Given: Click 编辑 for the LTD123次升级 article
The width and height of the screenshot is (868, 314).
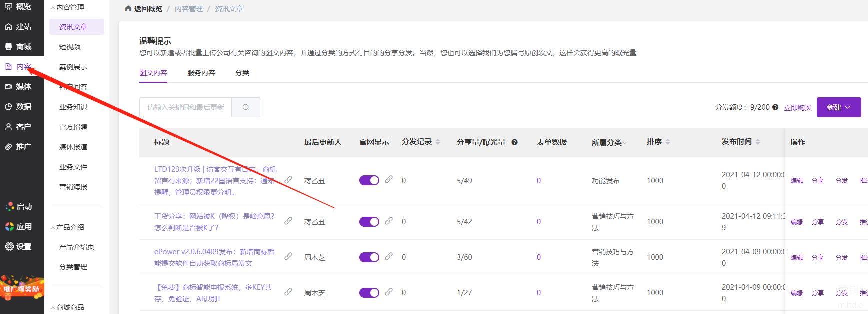Looking at the screenshot, I should (796, 181).
